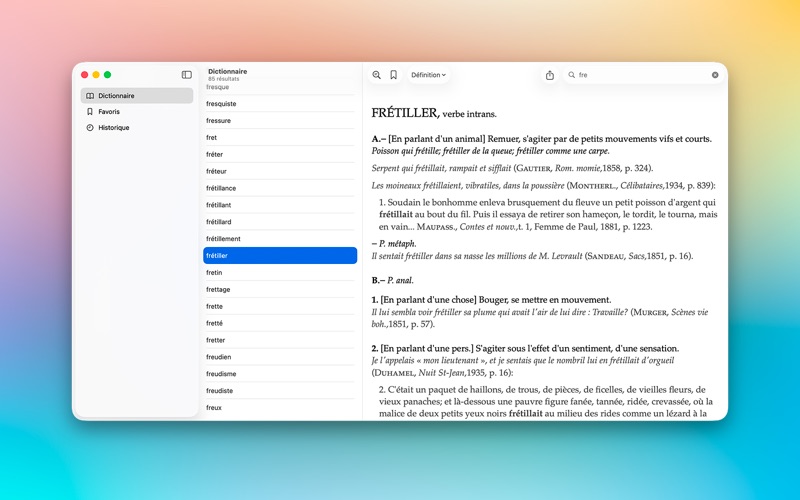The width and height of the screenshot is (800, 500).
Task: Select the word 'fréter' in list
Action: pos(280,154)
